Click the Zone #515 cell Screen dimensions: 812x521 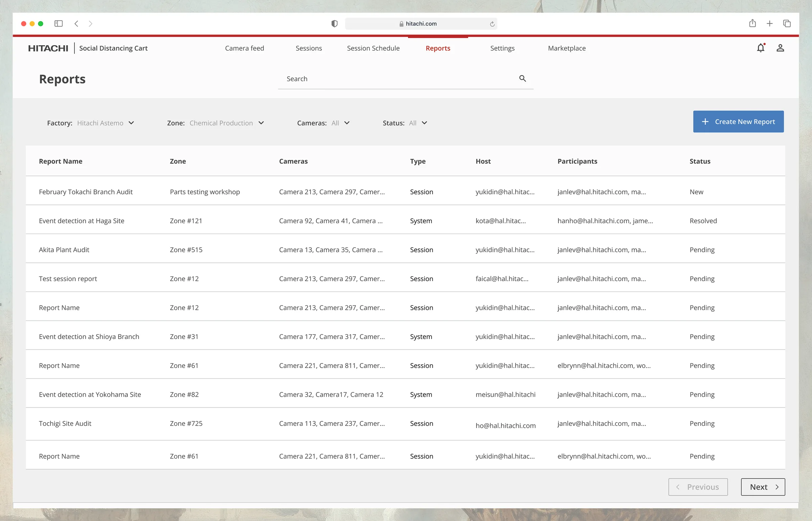[186, 250]
